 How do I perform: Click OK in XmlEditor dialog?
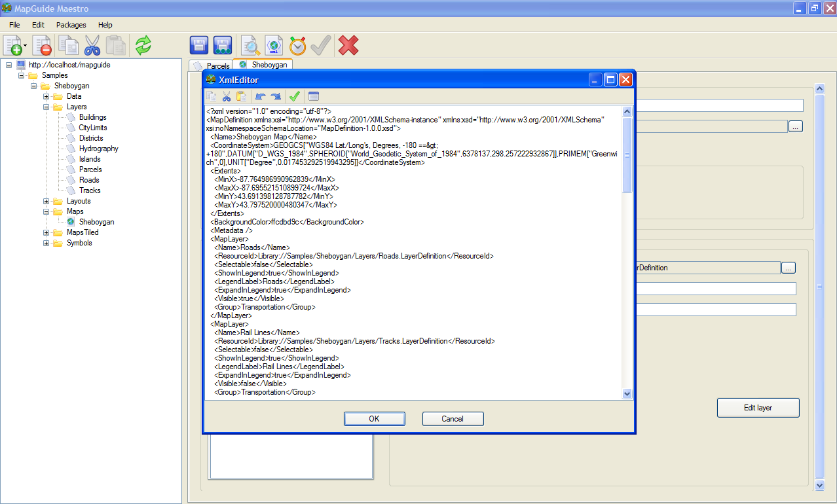point(374,419)
